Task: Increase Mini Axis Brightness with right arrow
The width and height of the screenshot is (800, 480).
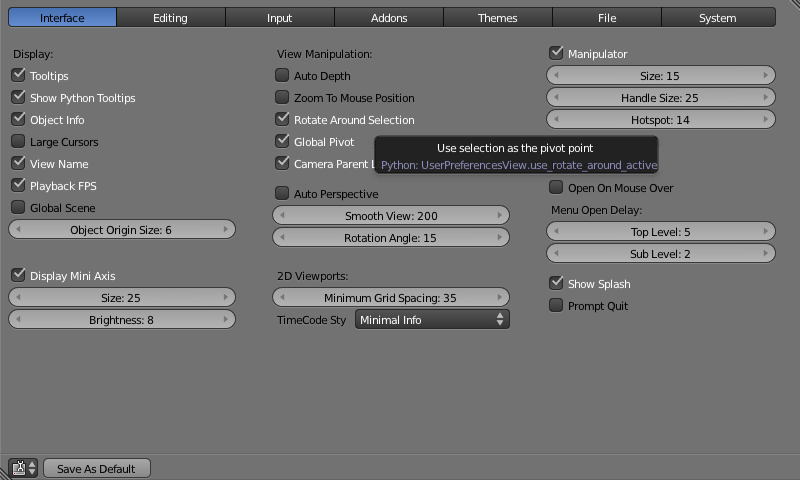Action: [228, 320]
